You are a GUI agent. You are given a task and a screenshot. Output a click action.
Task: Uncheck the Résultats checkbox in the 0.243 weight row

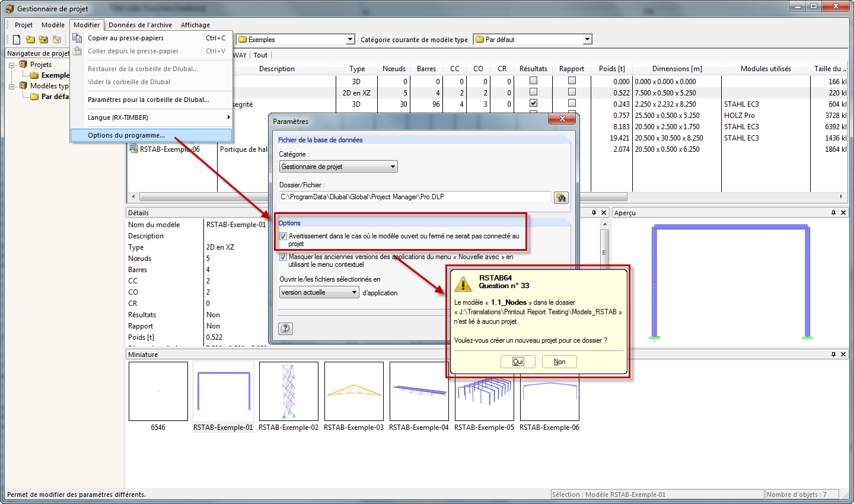click(x=533, y=103)
